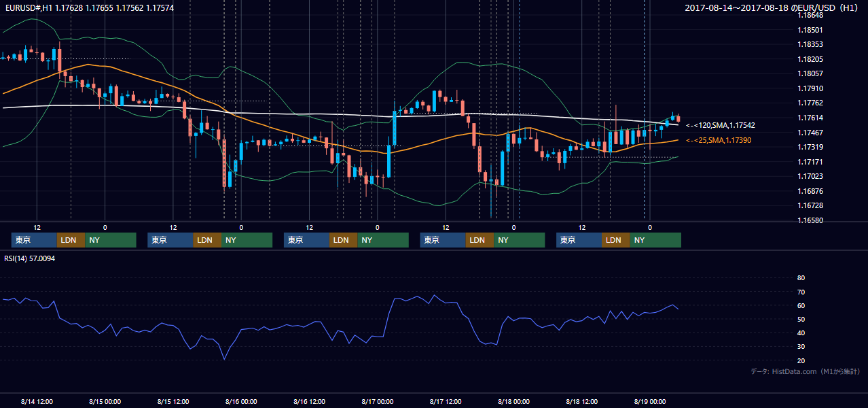The width and height of the screenshot is (868, 408).
Task: Click the 8/14 12:00 date label
Action: pos(37,401)
